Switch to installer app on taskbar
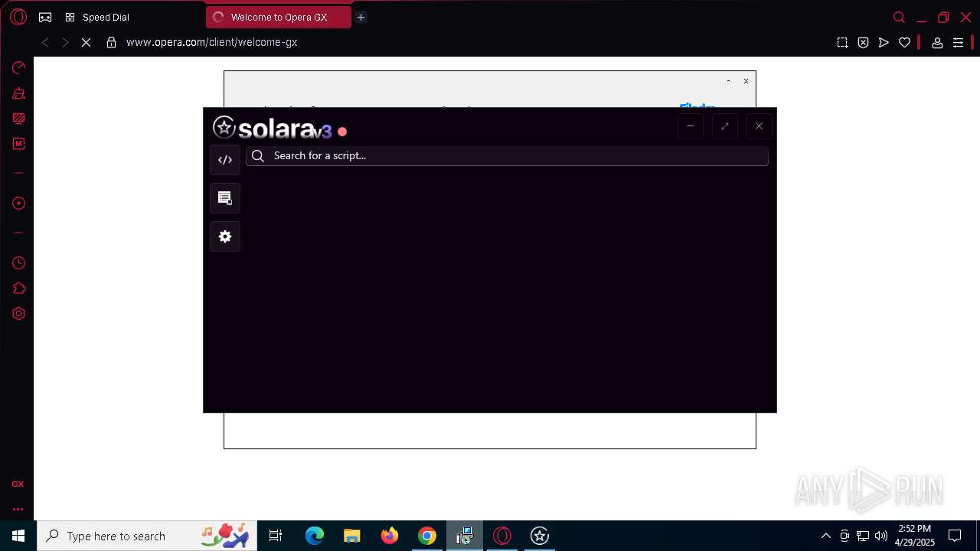This screenshot has width=980, height=551. coord(464,536)
